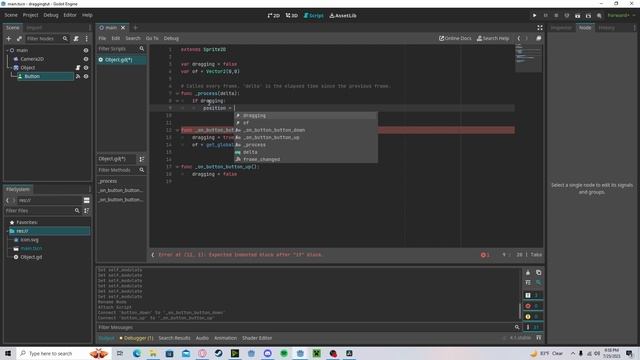Click the Copy Output selection icon
Viewport: 640px width, 360px height.
pos(538,272)
